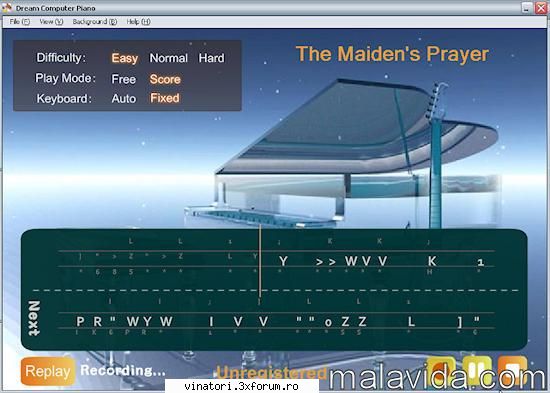This screenshot has height=393, width=550.
Task: Click the P note on lower staff
Action: pos(80,321)
